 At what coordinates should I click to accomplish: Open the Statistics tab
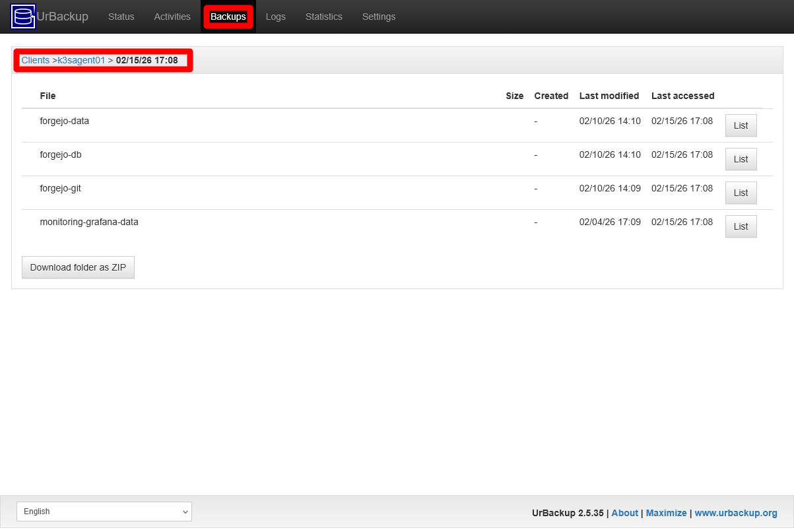323,17
